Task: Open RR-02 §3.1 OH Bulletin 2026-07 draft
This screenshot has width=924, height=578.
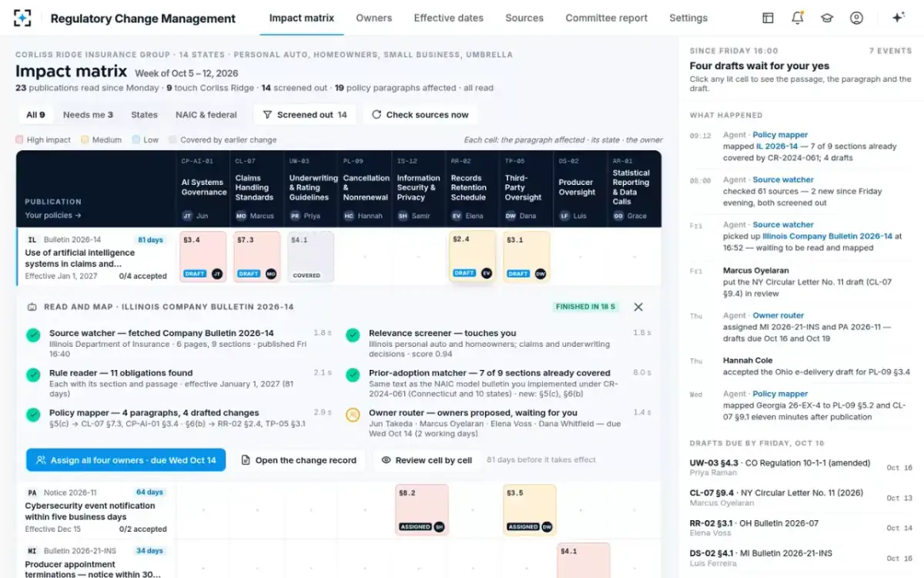Action: 802,528
